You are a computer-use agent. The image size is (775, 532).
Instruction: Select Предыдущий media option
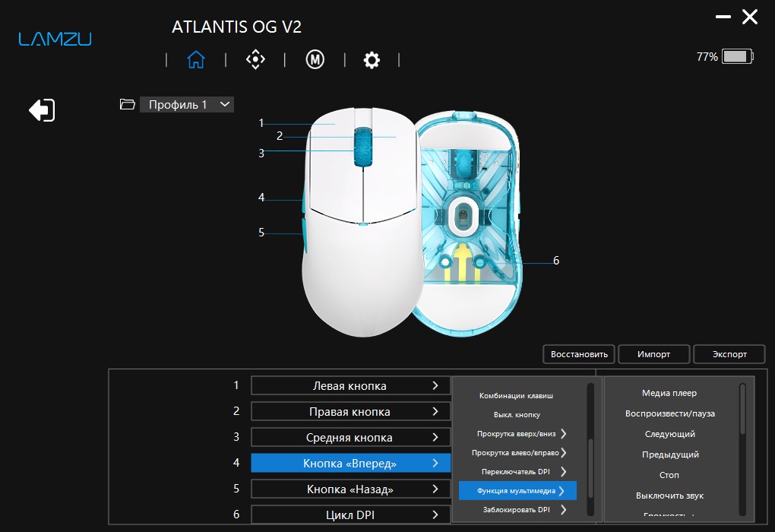[x=670, y=454]
